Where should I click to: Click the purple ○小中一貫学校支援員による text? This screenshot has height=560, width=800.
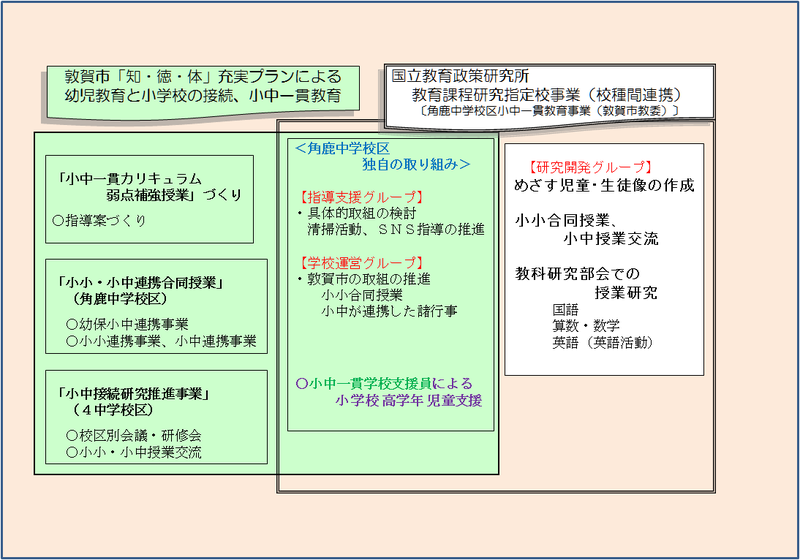(x=384, y=383)
